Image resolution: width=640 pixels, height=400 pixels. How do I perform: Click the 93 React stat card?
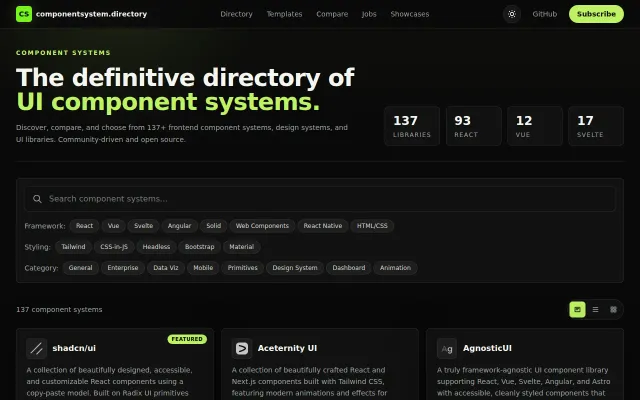(x=473, y=126)
